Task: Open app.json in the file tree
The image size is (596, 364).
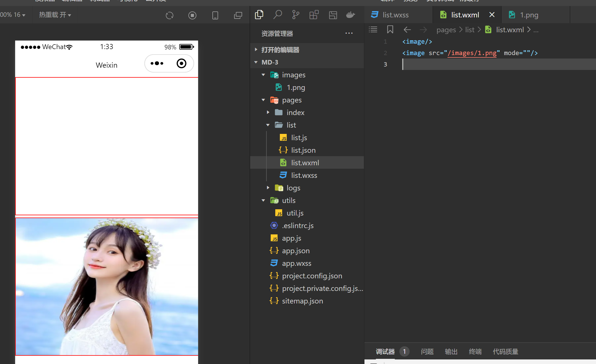Action: 296,251
